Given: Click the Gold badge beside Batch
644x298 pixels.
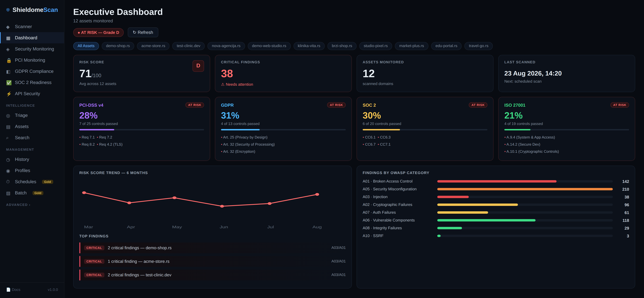Looking at the screenshot, I should pyautogui.click(x=38, y=193).
